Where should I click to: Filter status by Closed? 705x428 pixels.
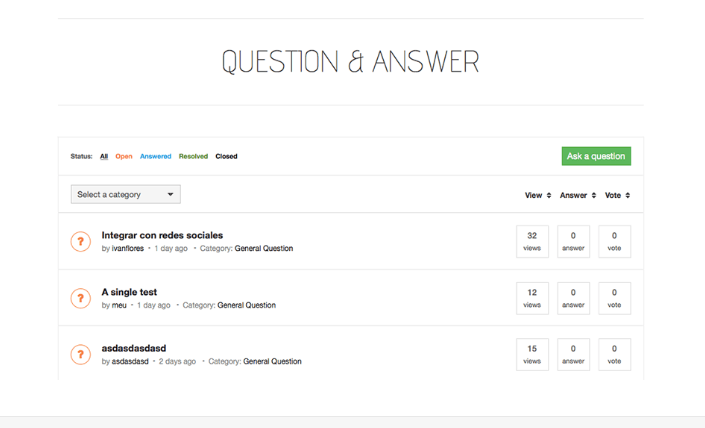[226, 156]
